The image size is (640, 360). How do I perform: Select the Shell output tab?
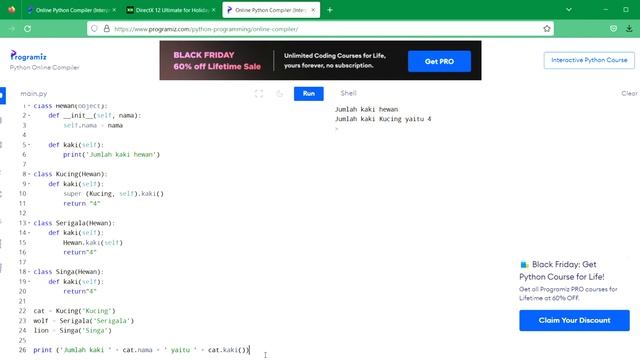pos(349,93)
